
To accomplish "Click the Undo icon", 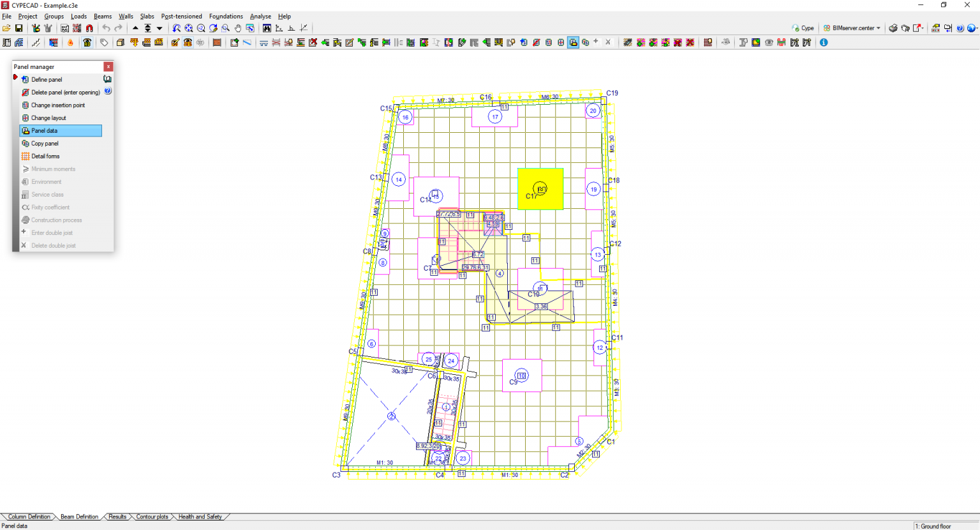I will (106, 28).
